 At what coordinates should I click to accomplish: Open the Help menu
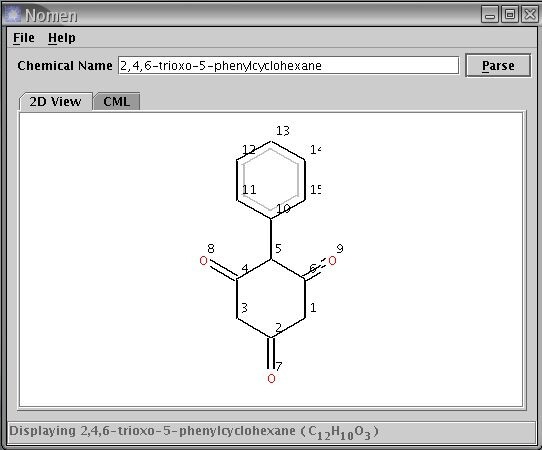[62, 38]
